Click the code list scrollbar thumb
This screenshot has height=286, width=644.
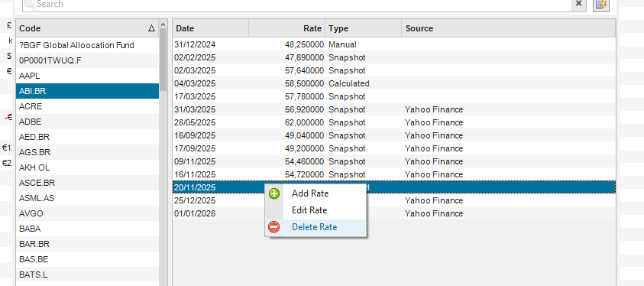point(163,60)
